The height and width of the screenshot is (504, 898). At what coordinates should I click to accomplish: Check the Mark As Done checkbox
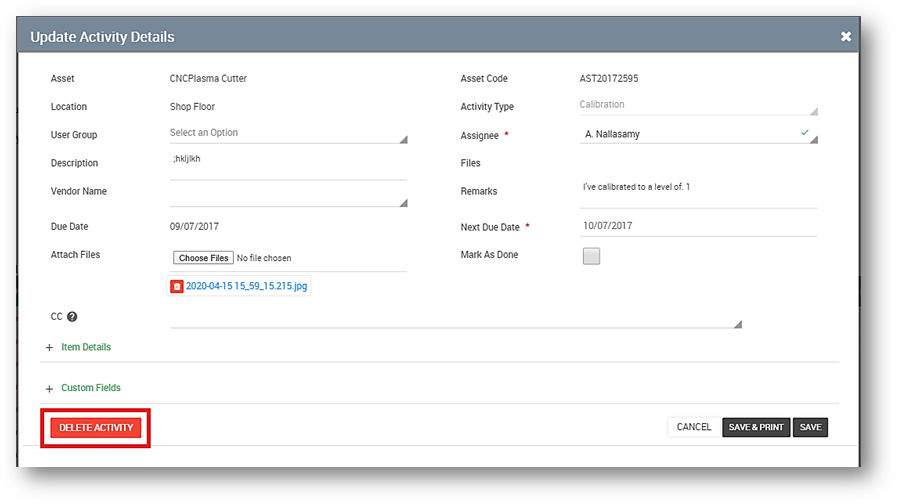click(x=591, y=256)
